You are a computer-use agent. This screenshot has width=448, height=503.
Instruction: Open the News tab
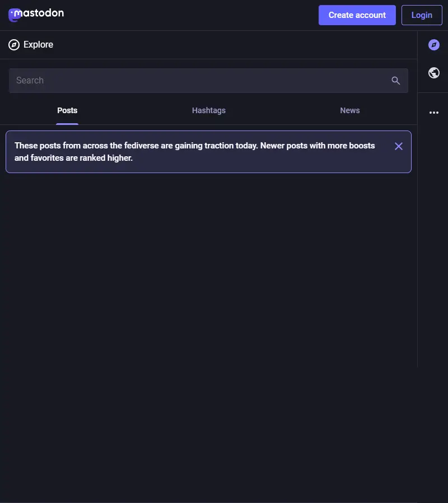(x=350, y=110)
